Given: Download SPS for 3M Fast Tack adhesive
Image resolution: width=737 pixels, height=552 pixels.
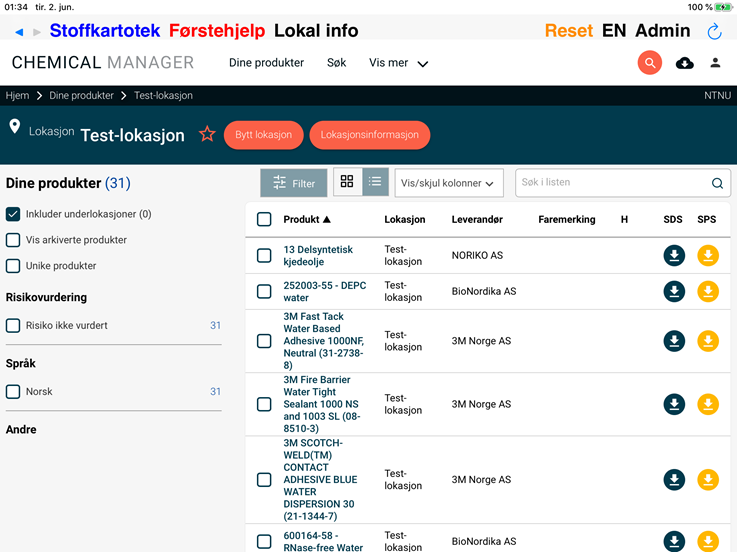Looking at the screenshot, I should [707, 341].
